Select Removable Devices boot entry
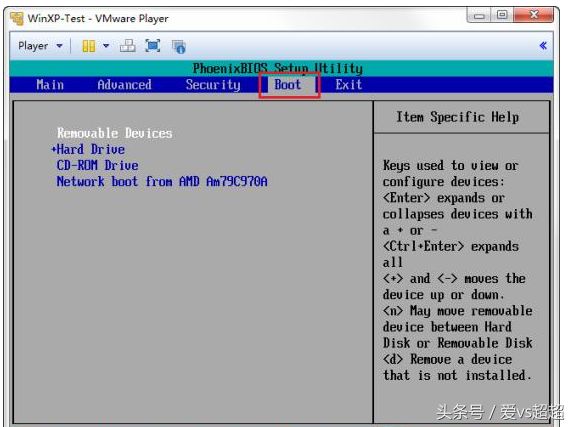Image resolution: width=575 pixels, height=427 pixels. click(x=114, y=133)
